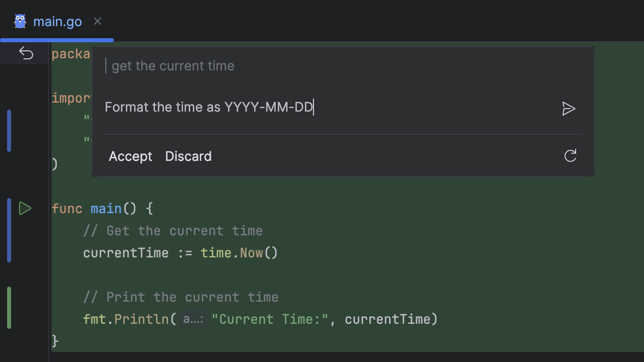Image resolution: width=644 pixels, height=362 pixels.
Task: Click the undo arrow icon in gutter
Action: click(26, 53)
